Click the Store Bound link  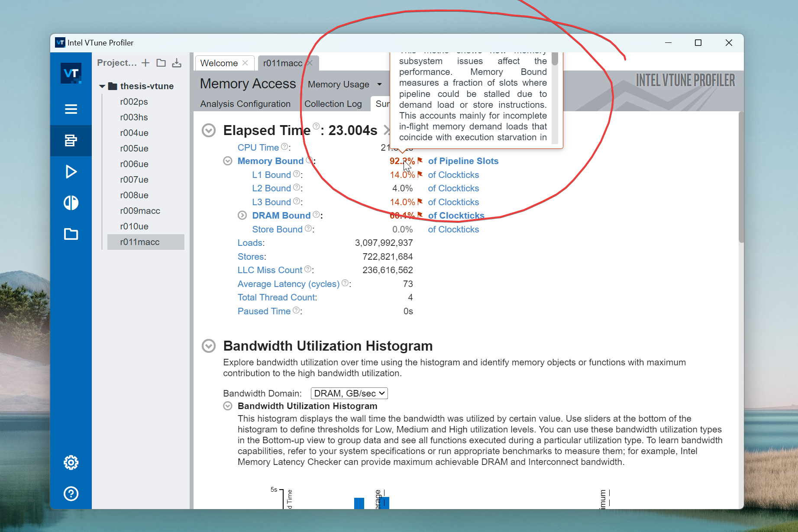(x=277, y=229)
